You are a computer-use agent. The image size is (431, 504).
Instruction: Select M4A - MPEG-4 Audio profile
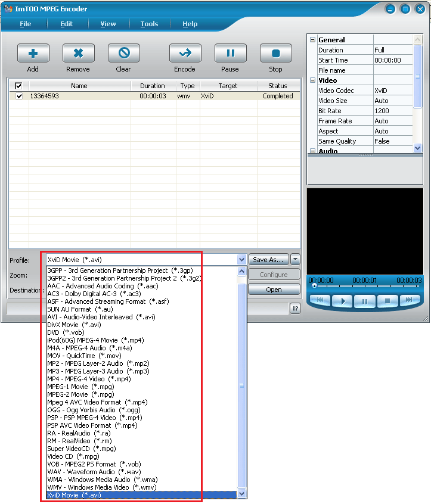click(141, 348)
